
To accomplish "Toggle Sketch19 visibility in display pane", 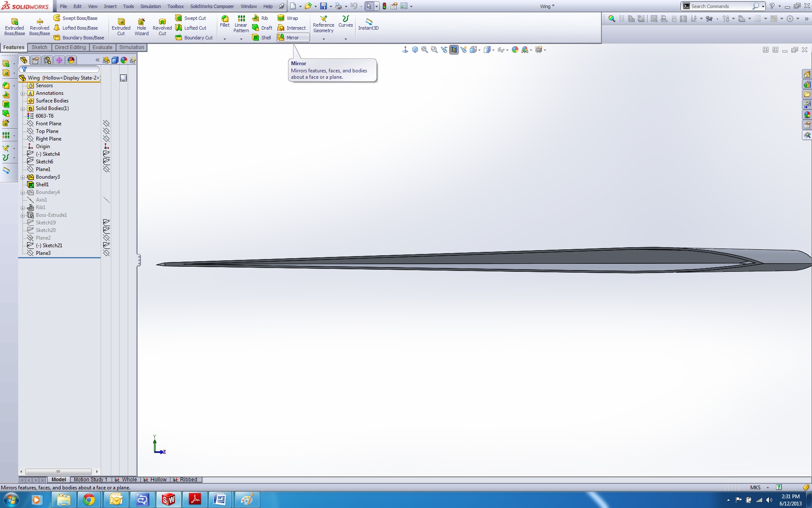I will coord(107,223).
